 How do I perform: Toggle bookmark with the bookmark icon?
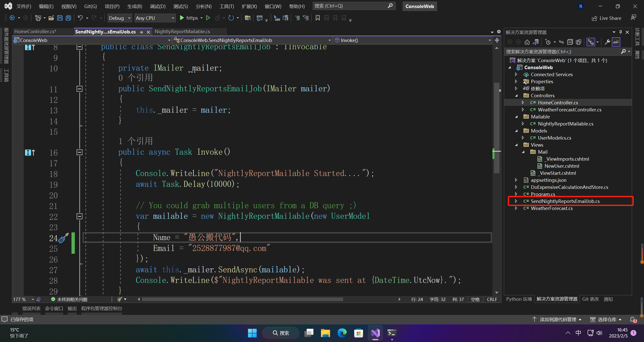point(317,18)
